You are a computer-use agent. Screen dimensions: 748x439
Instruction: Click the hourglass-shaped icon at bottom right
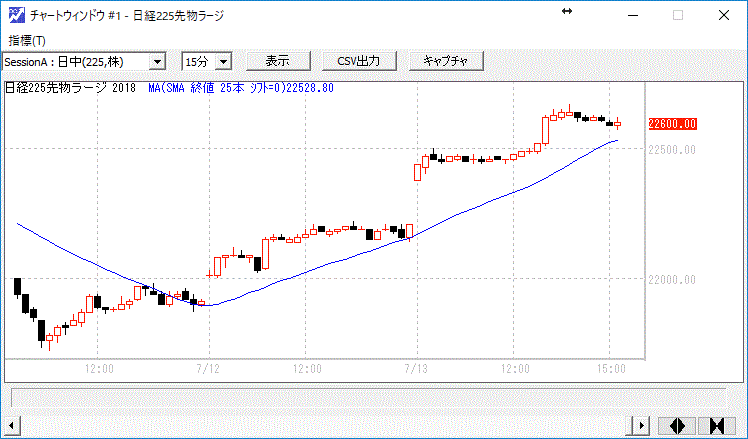click(717, 425)
